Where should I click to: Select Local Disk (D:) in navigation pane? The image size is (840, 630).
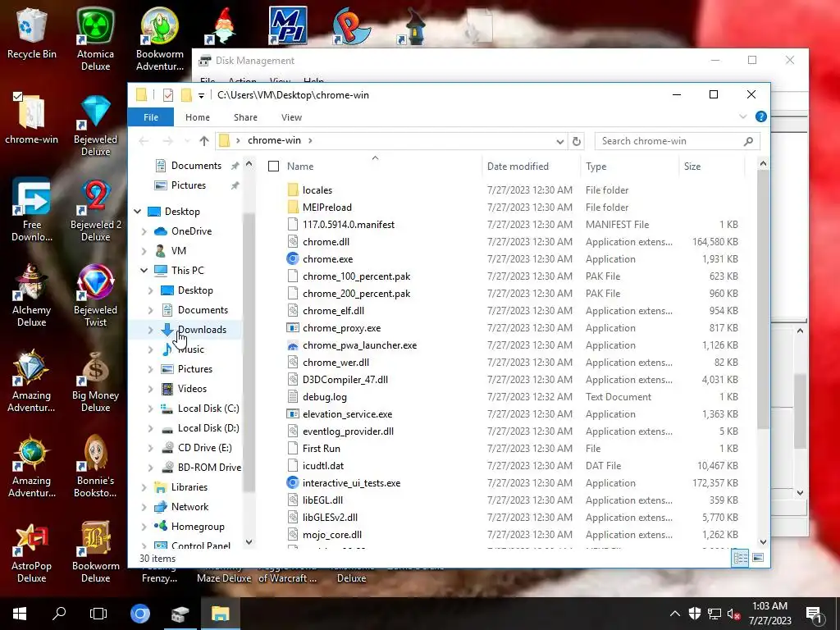[x=208, y=428]
